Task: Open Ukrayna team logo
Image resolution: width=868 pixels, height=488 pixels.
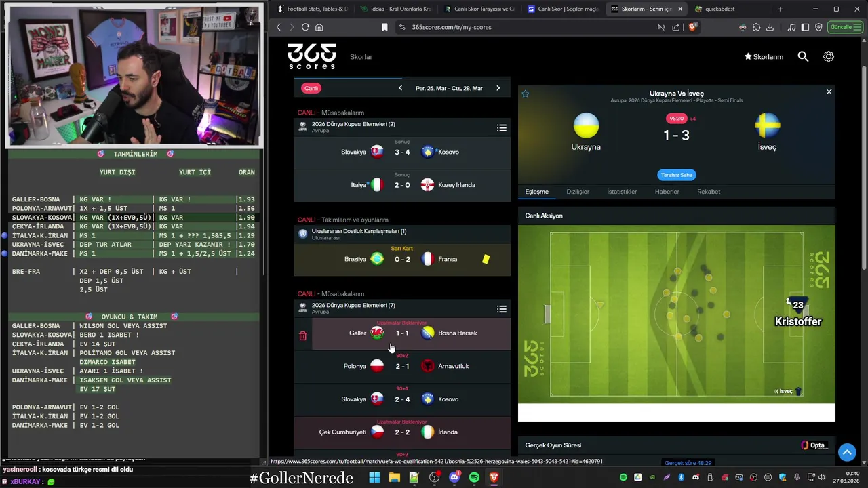Action: click(586, 125)
